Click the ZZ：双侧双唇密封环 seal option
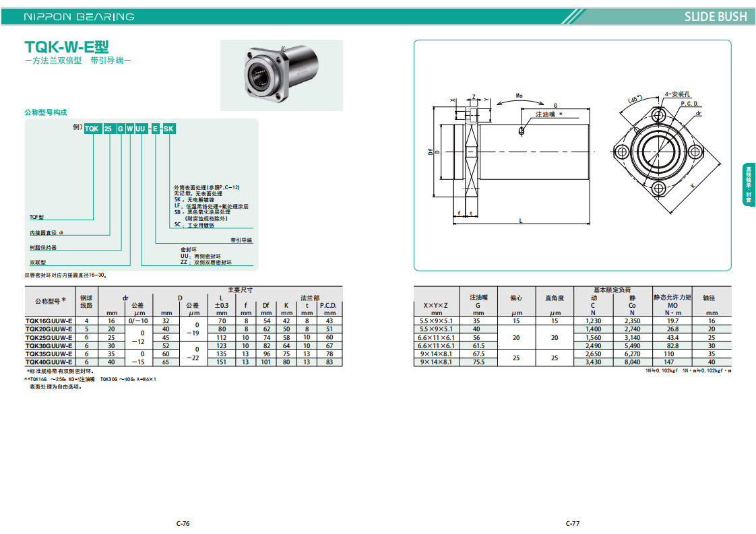This screenshot has height=534, width=756. click(206, 262)
